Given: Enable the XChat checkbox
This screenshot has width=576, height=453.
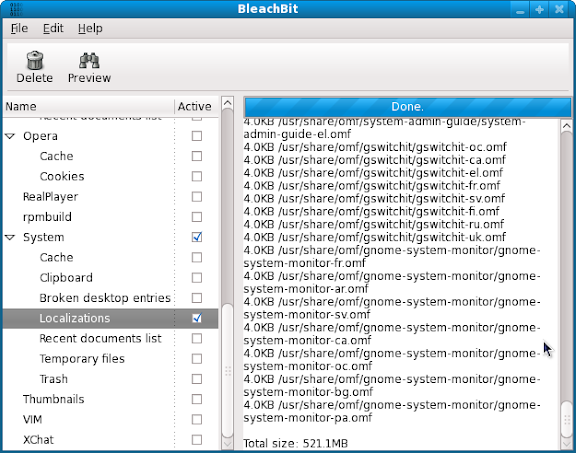Looking at the screenshot, I should pos(197,439).
